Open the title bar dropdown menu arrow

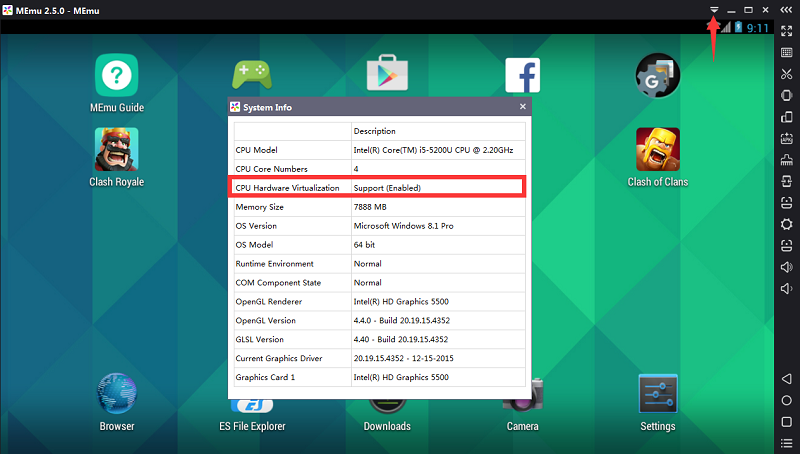coord(713,9)
